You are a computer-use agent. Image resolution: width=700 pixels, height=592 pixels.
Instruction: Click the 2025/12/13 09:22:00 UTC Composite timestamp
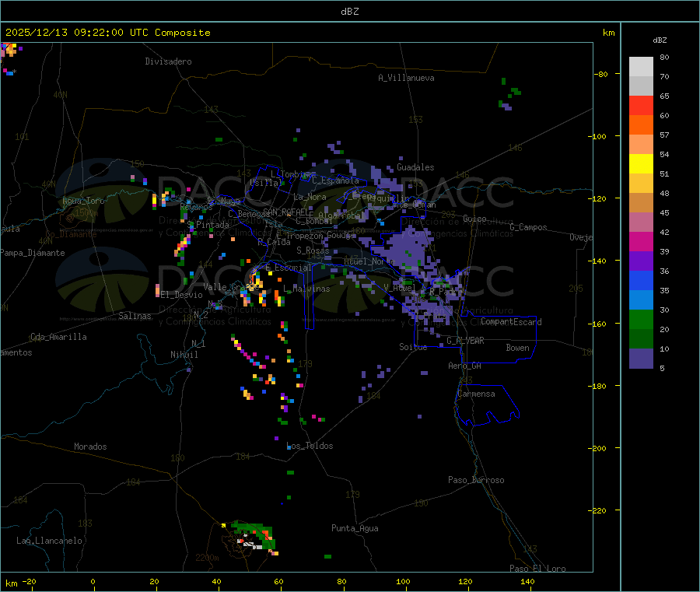click(x=107, y=33)
